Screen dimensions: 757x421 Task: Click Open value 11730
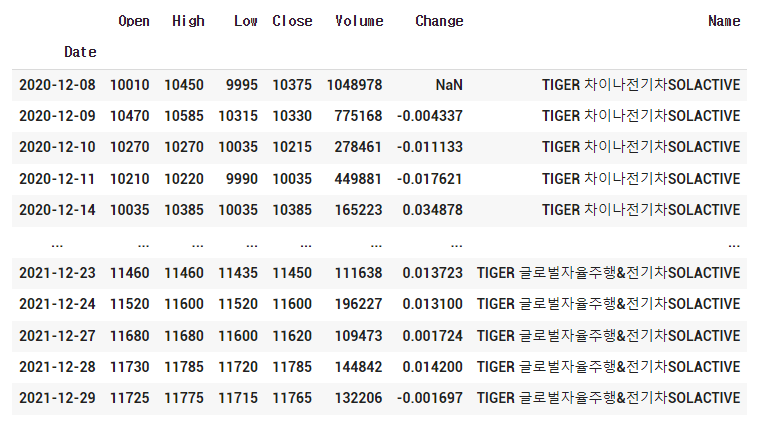pos(129,367)
